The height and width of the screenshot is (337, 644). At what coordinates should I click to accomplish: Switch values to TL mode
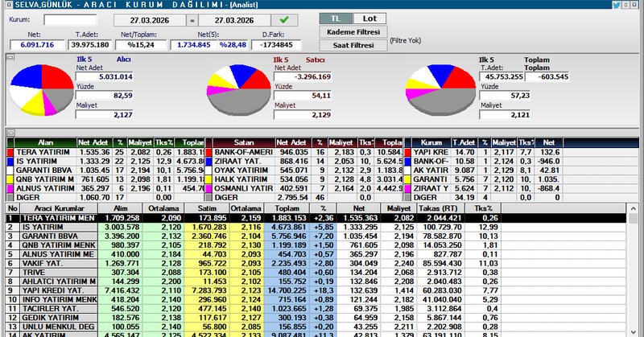click(336, 18)
